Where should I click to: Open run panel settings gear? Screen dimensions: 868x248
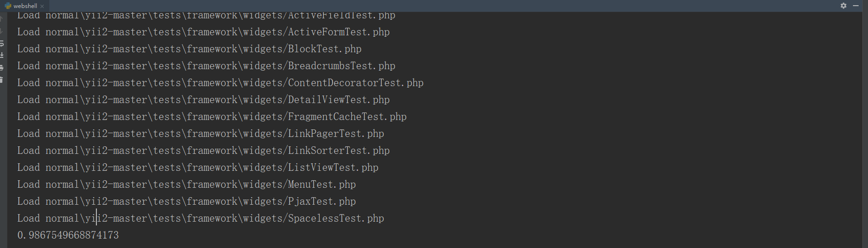844,6
